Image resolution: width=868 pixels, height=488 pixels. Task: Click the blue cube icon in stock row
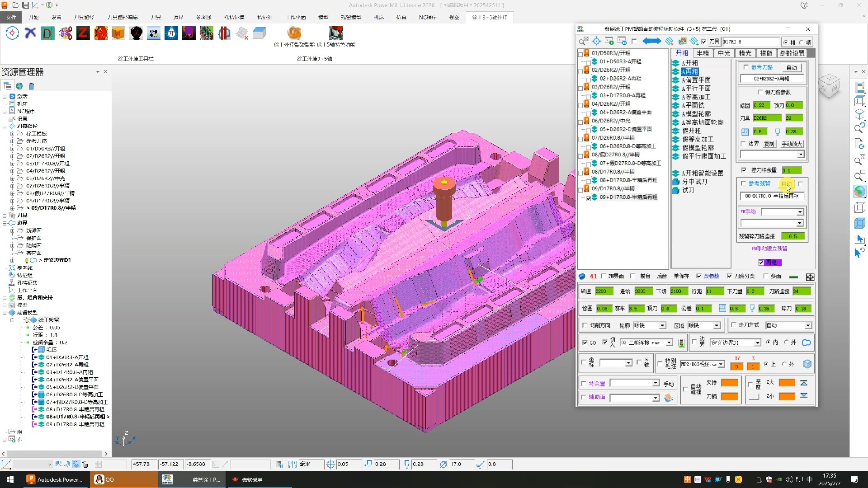pyautogui.click(x=807, y=364)
